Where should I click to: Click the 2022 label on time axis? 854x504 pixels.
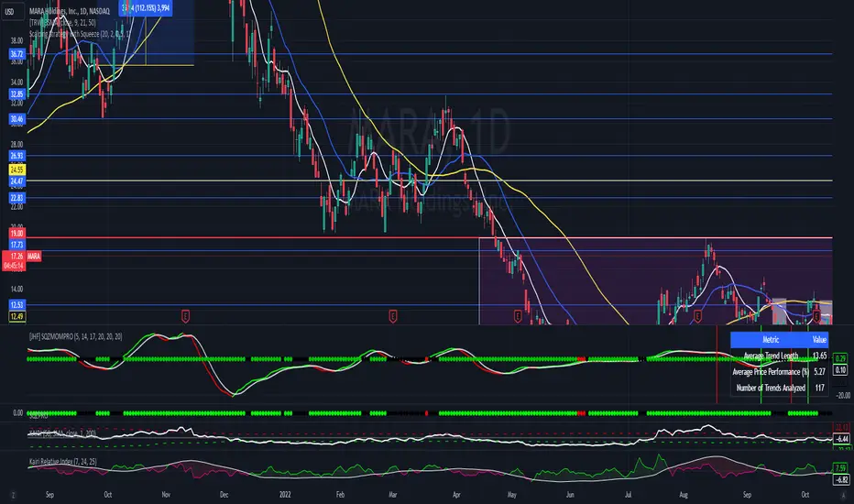tap(285, 495)
